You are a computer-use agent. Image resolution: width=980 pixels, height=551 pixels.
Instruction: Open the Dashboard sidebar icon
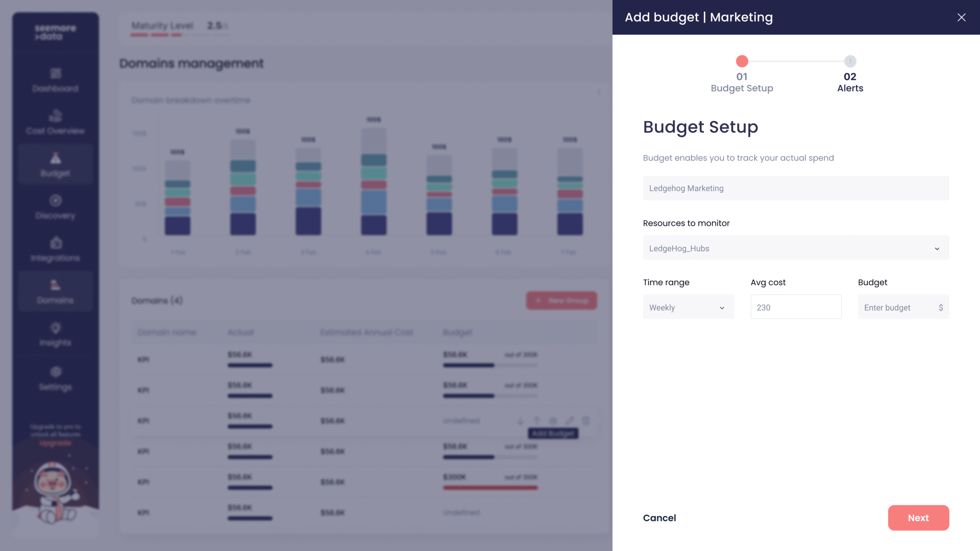(x=56, y=73)
